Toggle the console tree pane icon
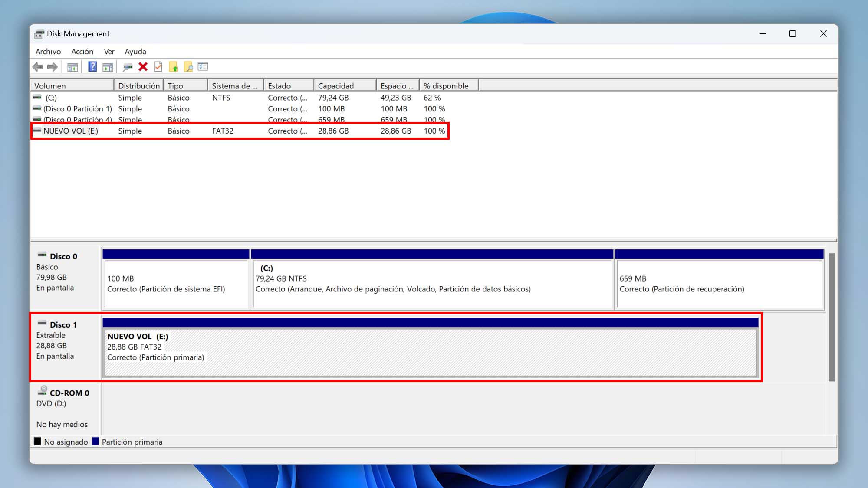868x488 pixels. (72, 67)
